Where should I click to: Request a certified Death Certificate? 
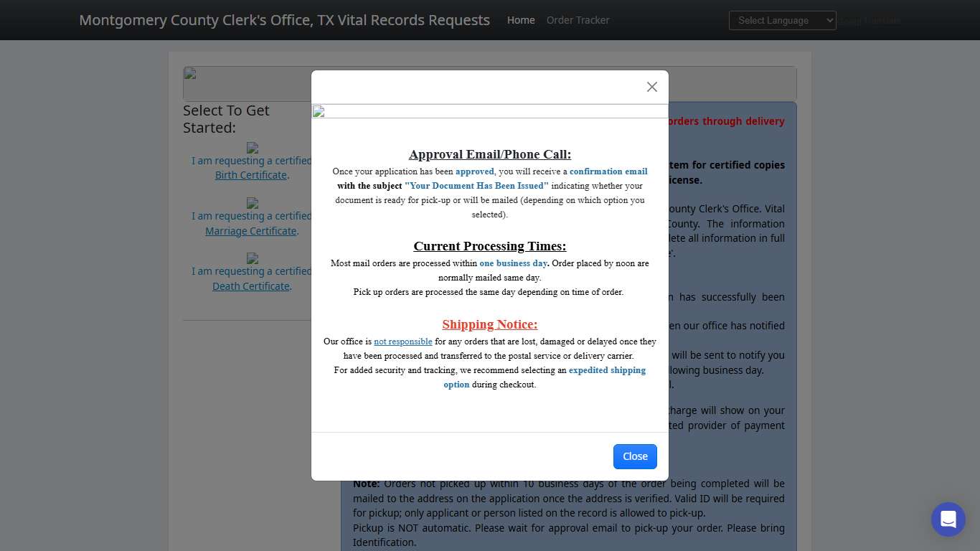[250, 286]
